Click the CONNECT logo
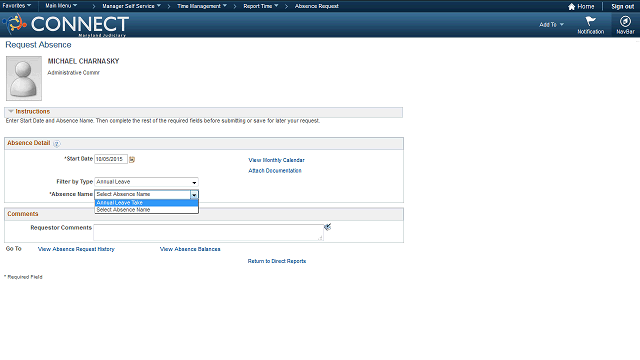Screen dimensions: 640x360 coord(67,25)
